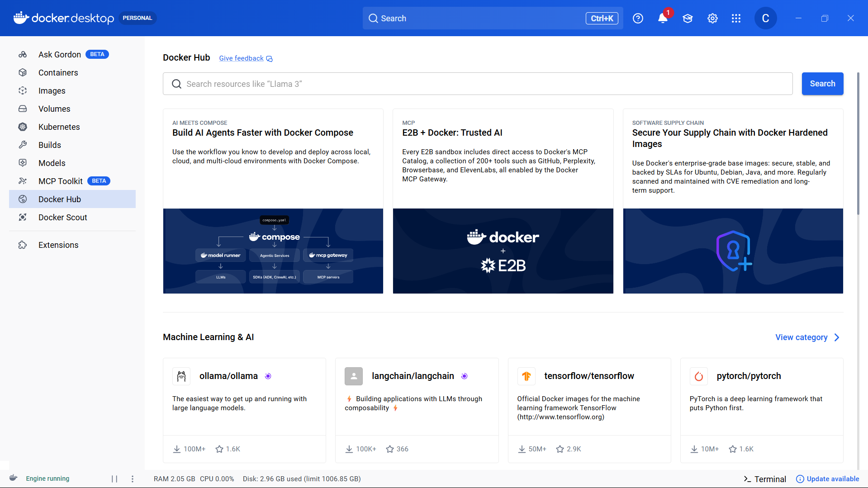Click the PERSONAL plan badge

[138, 18]
